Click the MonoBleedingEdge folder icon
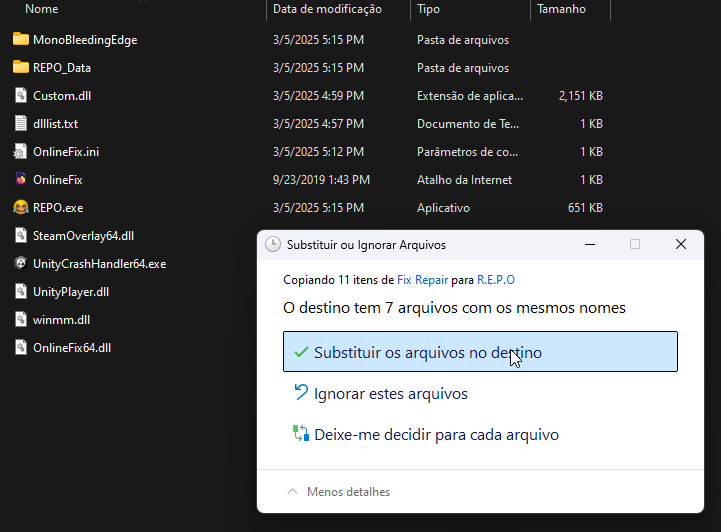 [21, 40]
